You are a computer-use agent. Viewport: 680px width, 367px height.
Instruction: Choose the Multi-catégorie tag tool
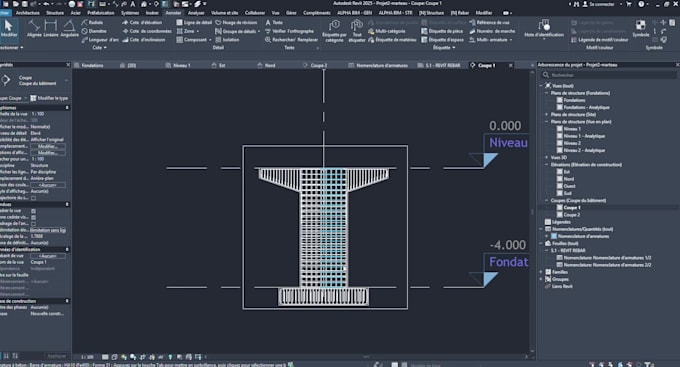[386, 31]
